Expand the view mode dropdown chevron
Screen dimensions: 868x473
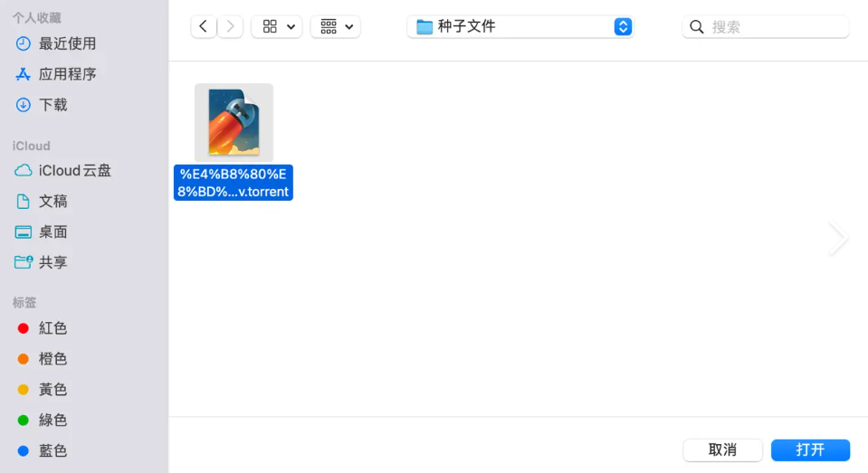tap(291, 27)
